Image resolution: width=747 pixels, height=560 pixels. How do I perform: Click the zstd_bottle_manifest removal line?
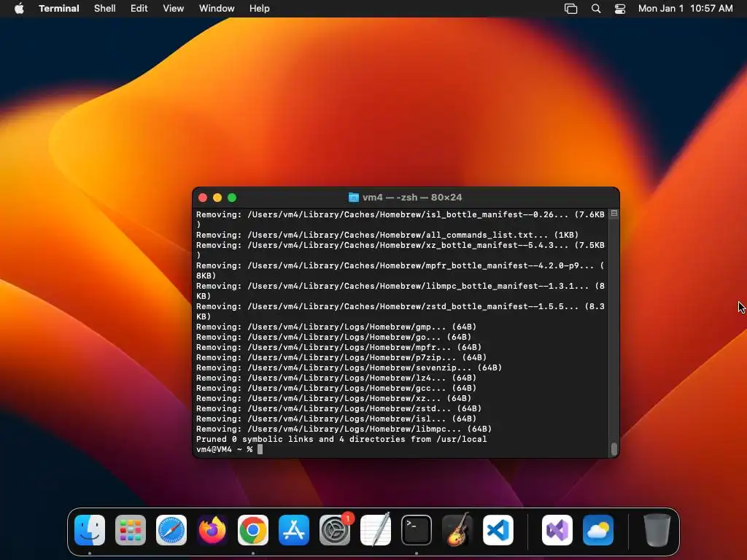pyautogui.click(x=400, y=311)
